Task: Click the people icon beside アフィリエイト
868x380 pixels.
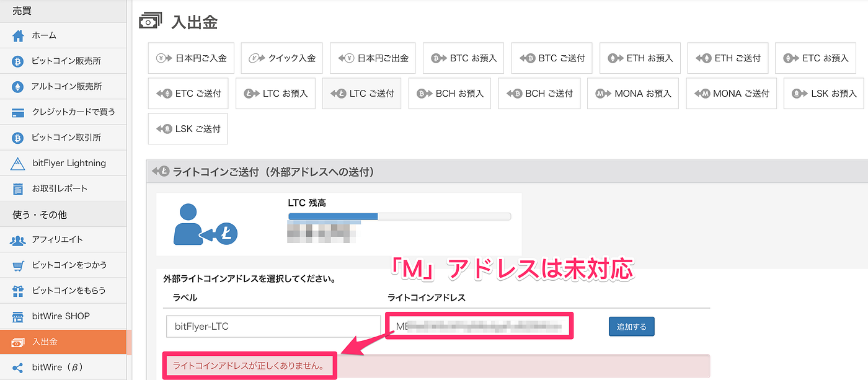Action: pos(18,240)
